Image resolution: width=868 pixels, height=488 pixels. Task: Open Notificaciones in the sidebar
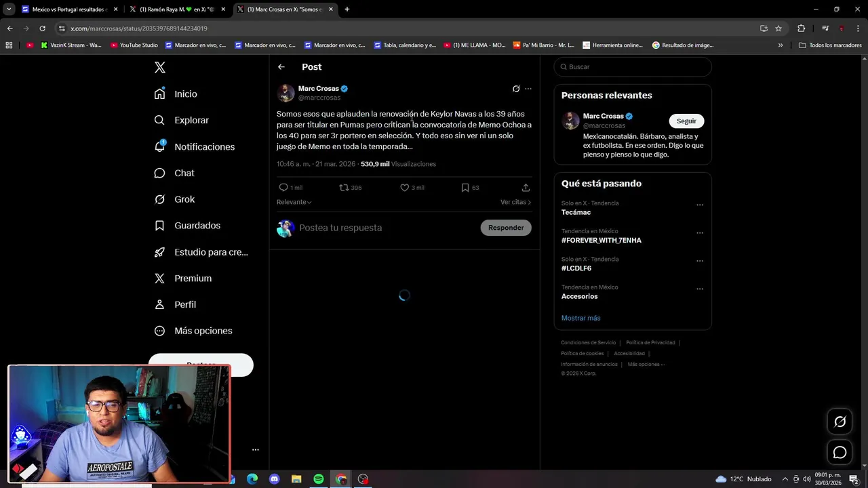194,146
